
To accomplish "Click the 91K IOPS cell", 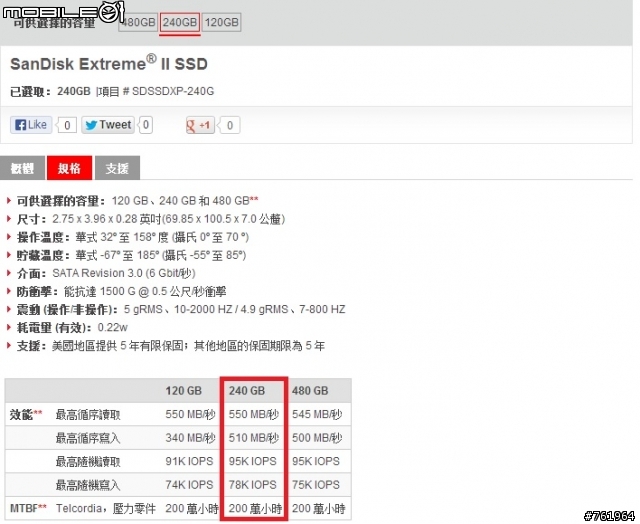I will [189, 462].
